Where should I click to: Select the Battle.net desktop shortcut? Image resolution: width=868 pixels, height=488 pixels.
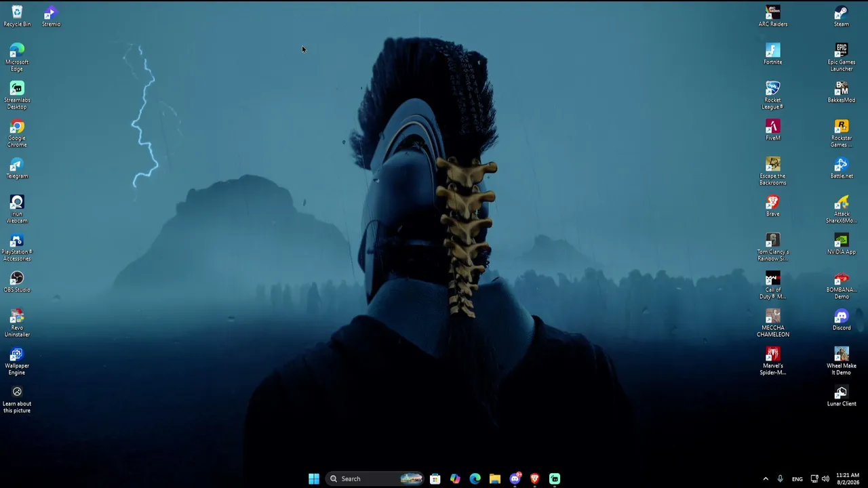click(x=842, y=168)
